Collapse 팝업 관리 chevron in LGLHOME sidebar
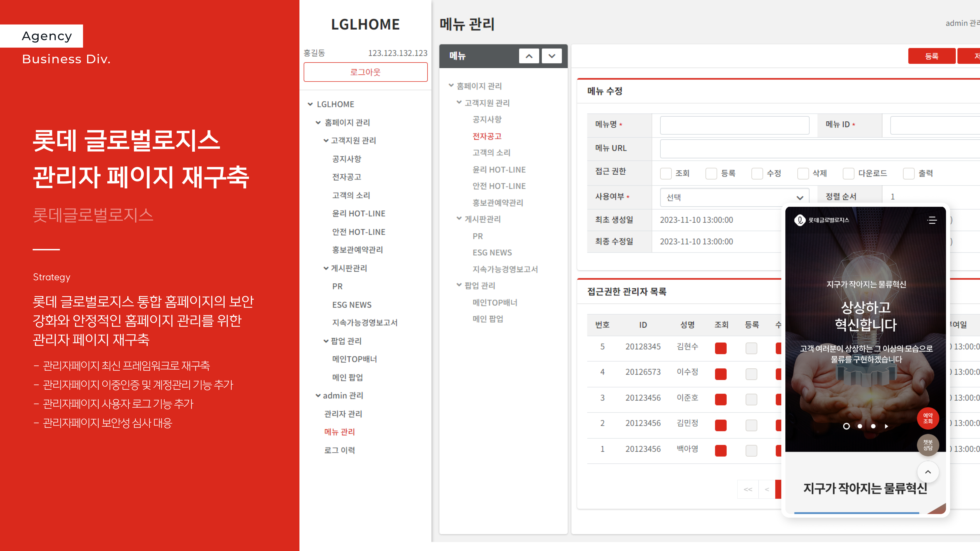Image resolution: width=980 pixels, height=551 pixels. point(326,341)
